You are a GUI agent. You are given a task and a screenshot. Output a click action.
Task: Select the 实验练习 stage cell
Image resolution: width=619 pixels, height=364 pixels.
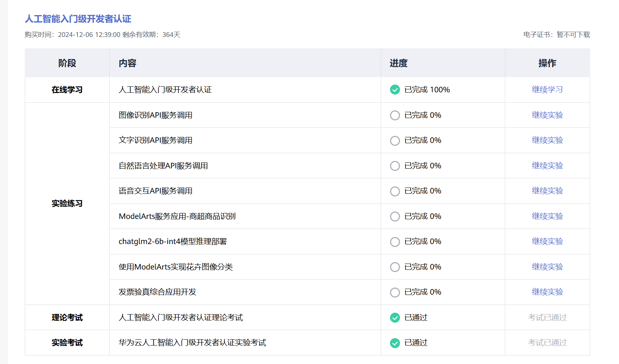pos(67,203)
